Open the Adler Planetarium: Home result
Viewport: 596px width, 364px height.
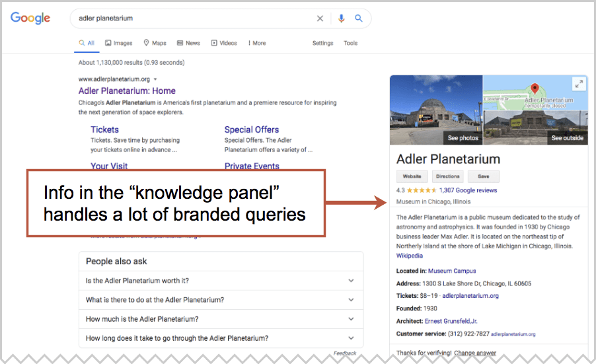(127, 91)
